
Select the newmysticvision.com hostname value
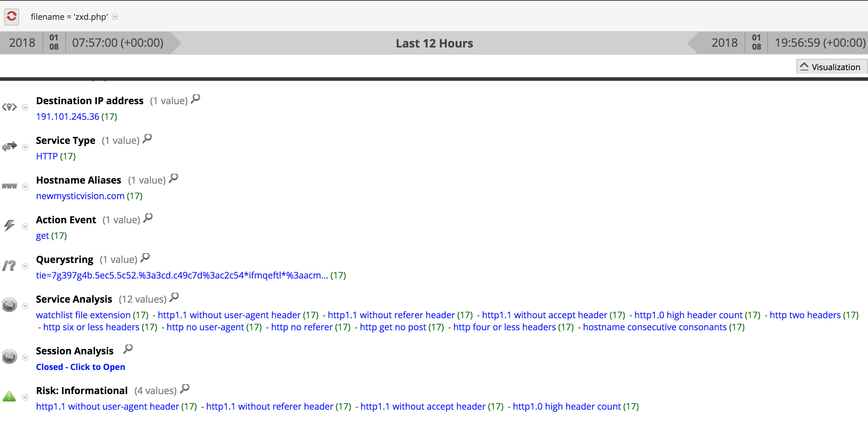point(80,196)
